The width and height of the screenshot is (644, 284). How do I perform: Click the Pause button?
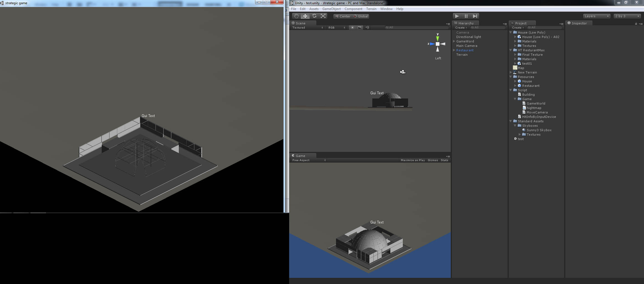466,16
